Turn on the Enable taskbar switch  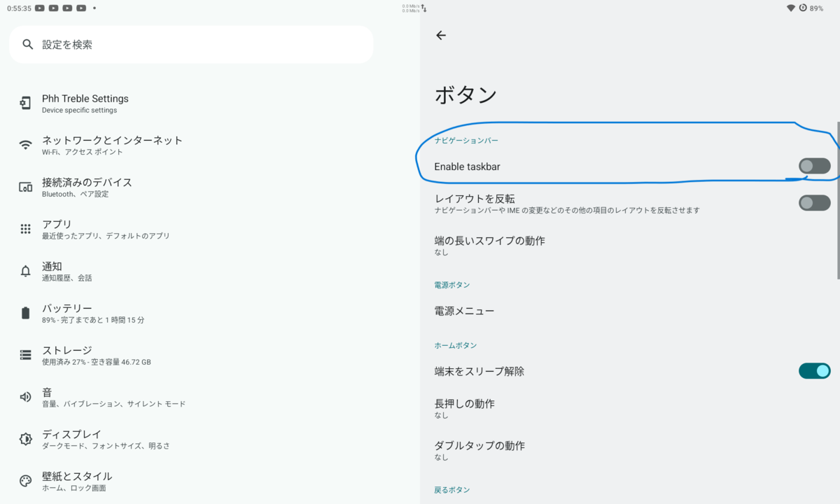point(815,166)
